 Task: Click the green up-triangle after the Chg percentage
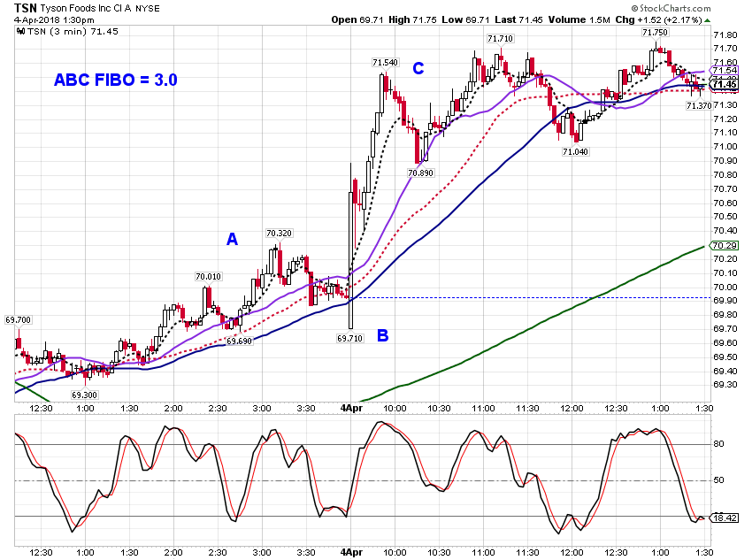click(708, 20)
